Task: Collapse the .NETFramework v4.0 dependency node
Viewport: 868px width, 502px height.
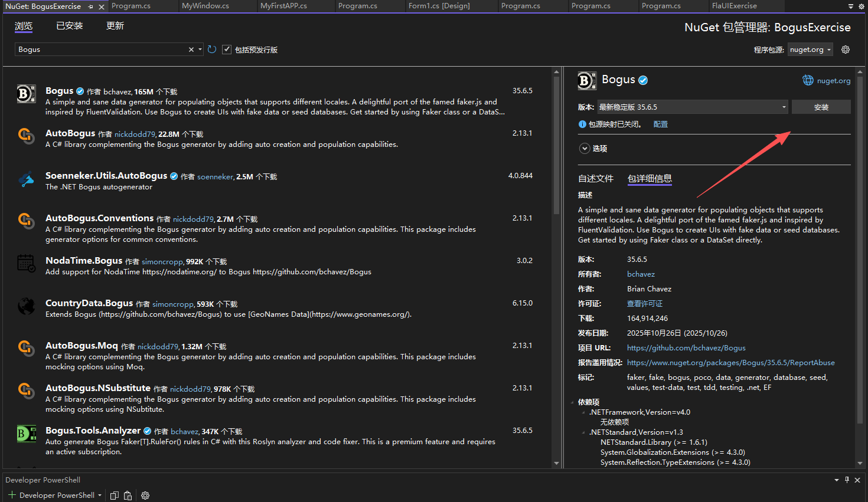Action: click(583, 412)
